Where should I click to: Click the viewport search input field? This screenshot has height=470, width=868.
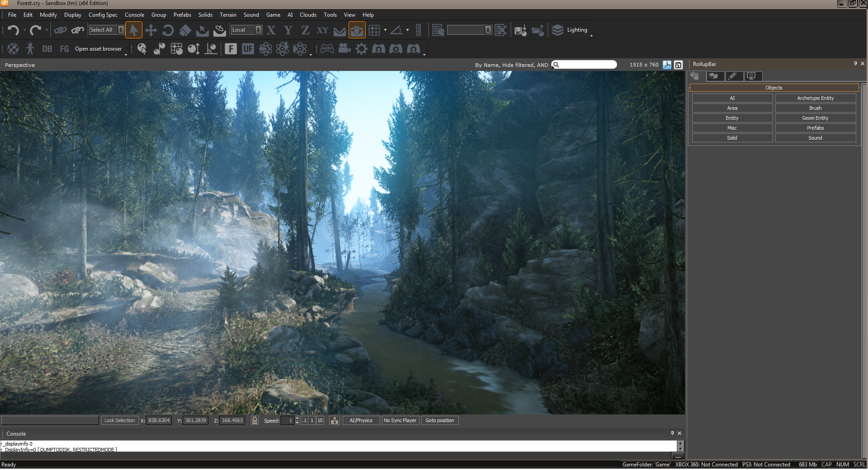[587, 65]
